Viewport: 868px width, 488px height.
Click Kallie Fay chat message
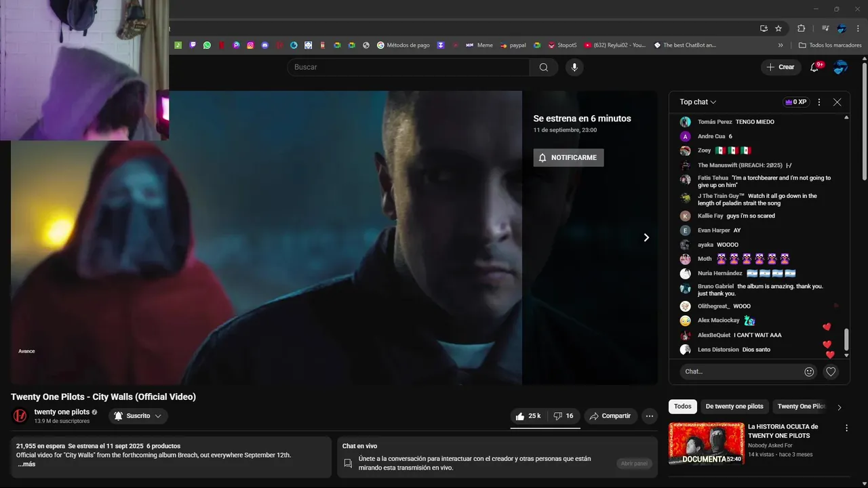click(x=751, y=216)
